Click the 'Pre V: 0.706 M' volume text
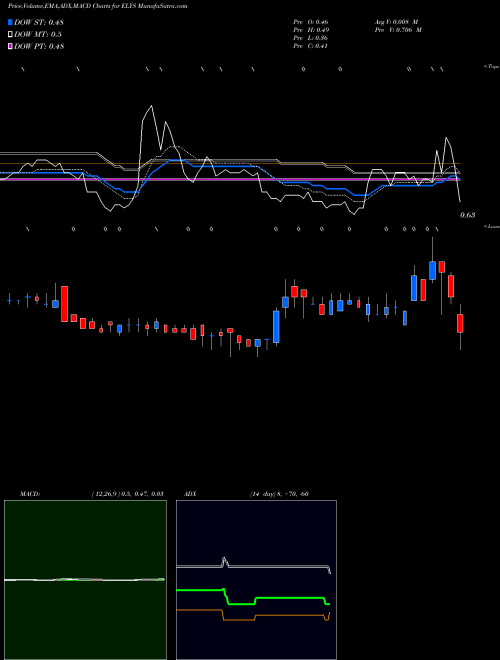Viewport: 500px width, 660px height. click(398, 30)
